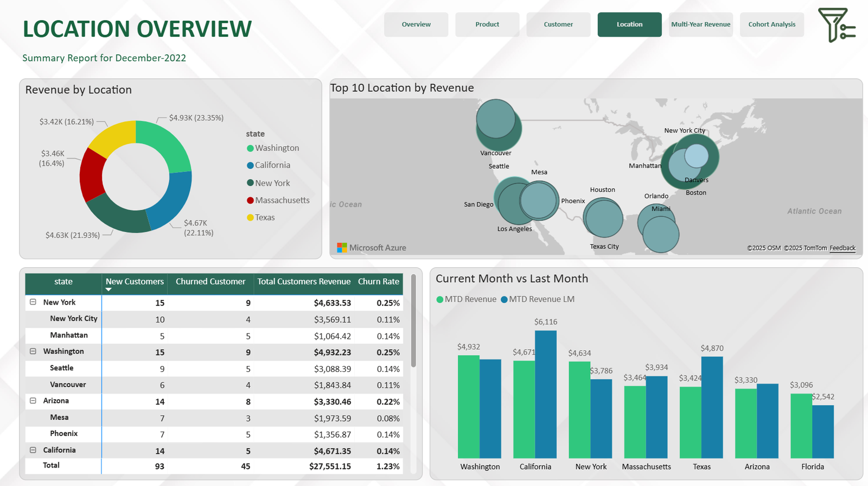Select the Vancouver bubble on map
This screenshot has width=868, height=486.
495,119
